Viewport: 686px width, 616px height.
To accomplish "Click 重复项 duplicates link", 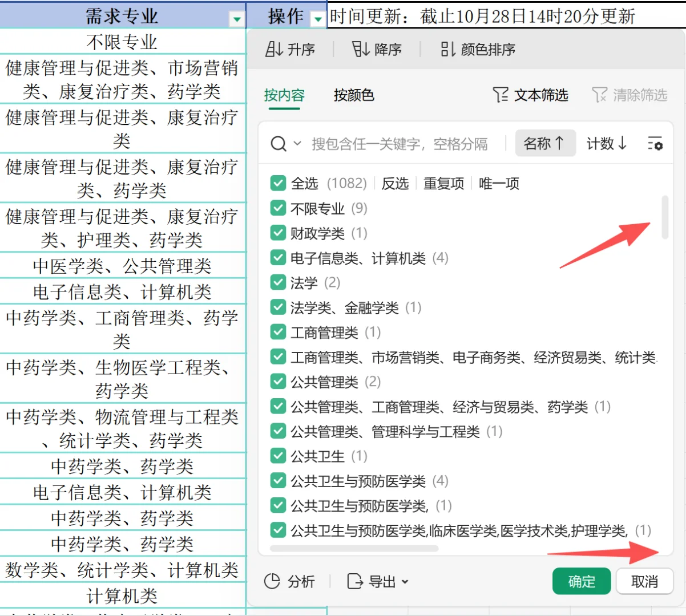I will click(x=444, y=184).
